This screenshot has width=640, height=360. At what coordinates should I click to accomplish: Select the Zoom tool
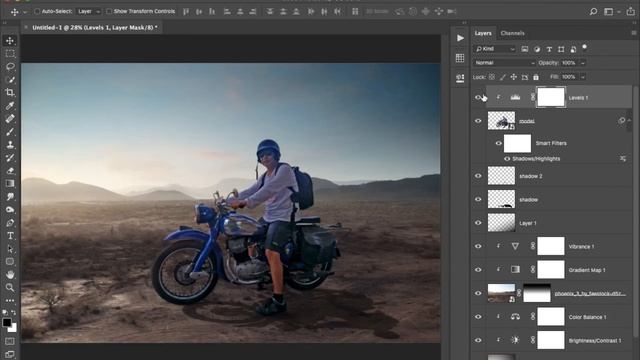tap(10, 288)
